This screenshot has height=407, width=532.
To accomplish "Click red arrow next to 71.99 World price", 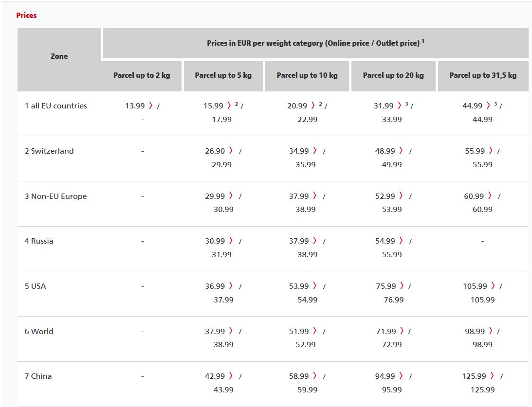I will coord(402,331).
